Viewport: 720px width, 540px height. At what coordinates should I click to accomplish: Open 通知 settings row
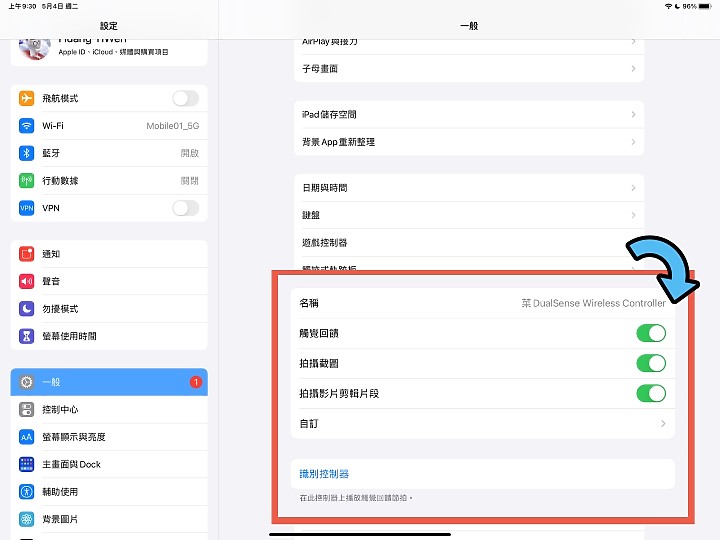(x=109, y=254)
